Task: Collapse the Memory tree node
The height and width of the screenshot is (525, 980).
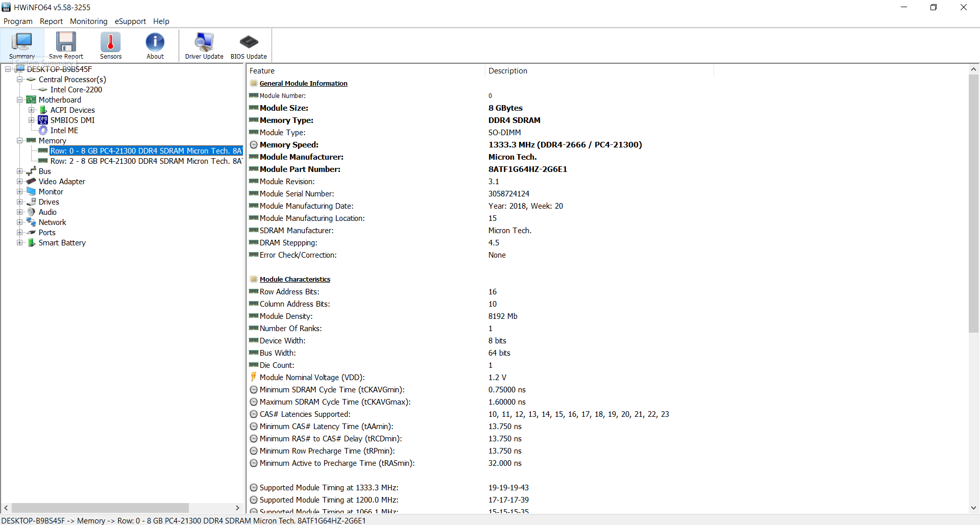Action: coord(19,140)
